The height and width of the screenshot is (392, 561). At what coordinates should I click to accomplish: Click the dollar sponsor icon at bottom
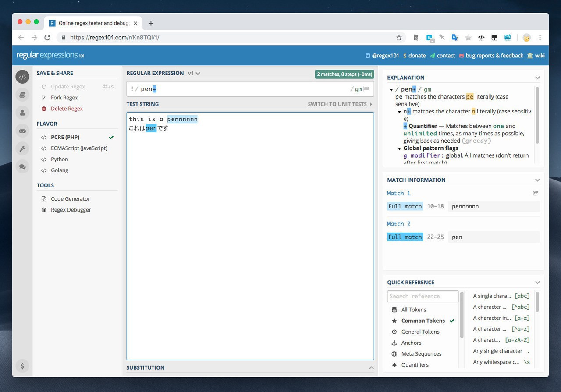point(22,366)
